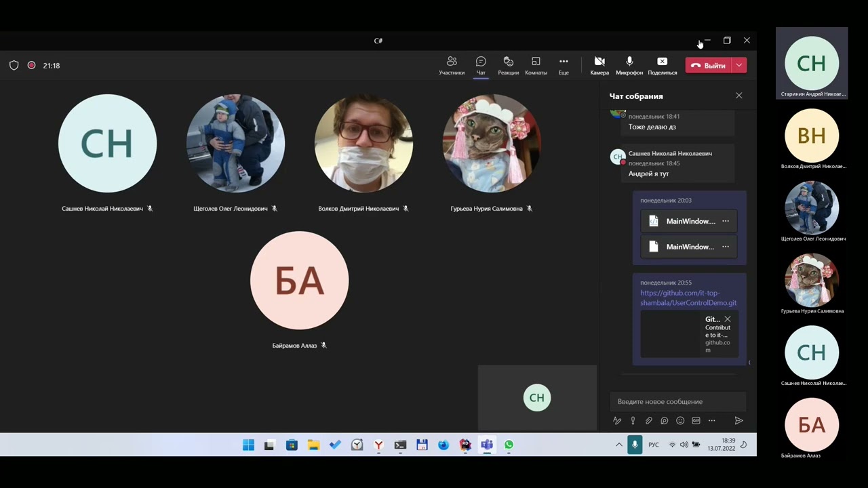Open the github.com UserControlDemo link

[x=688, y=298]
